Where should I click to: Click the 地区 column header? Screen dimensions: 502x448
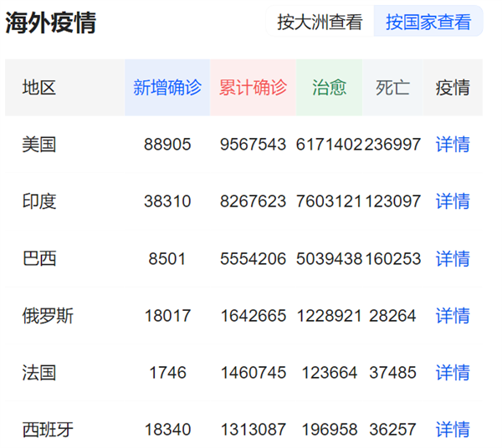65,87
